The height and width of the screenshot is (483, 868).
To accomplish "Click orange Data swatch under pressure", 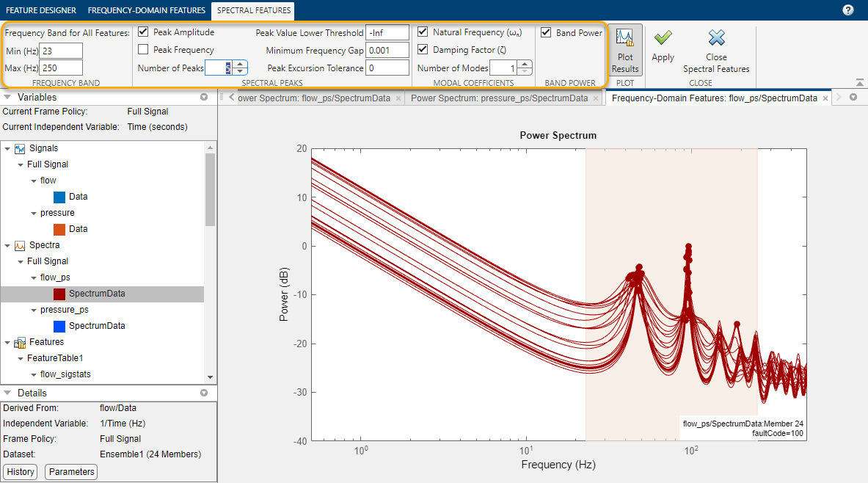I will pyautogui.click(x=59, y=229).
